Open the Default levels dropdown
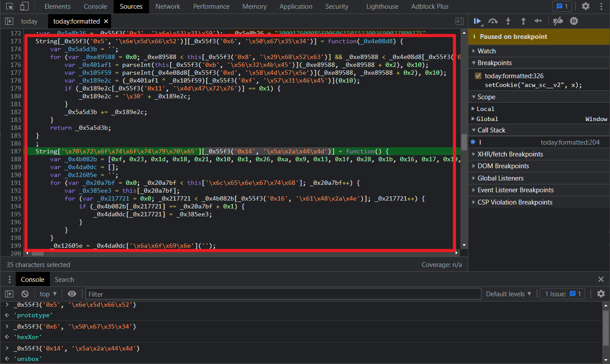This screenshot has width=610, height=364. pos(509,294)
